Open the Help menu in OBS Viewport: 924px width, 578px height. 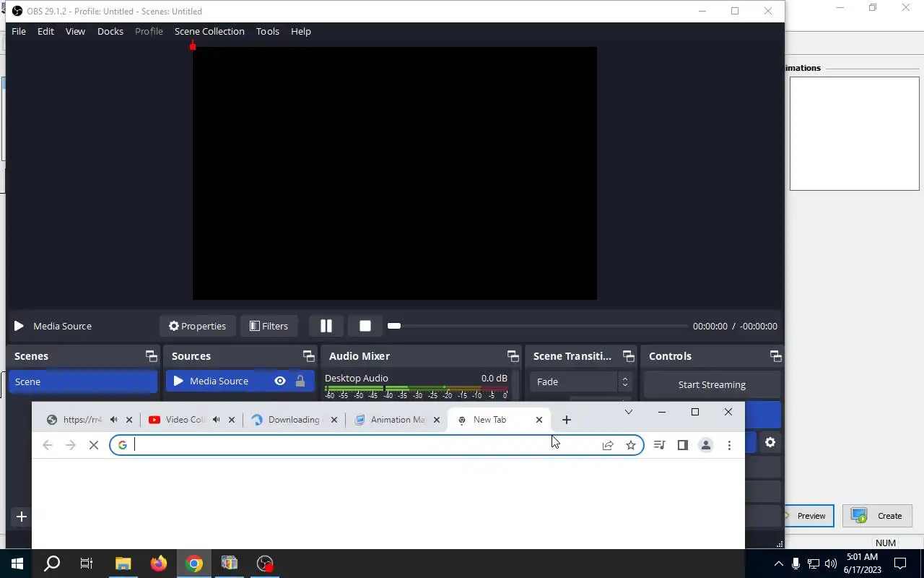pyautogui.click(x=301, y=31)
